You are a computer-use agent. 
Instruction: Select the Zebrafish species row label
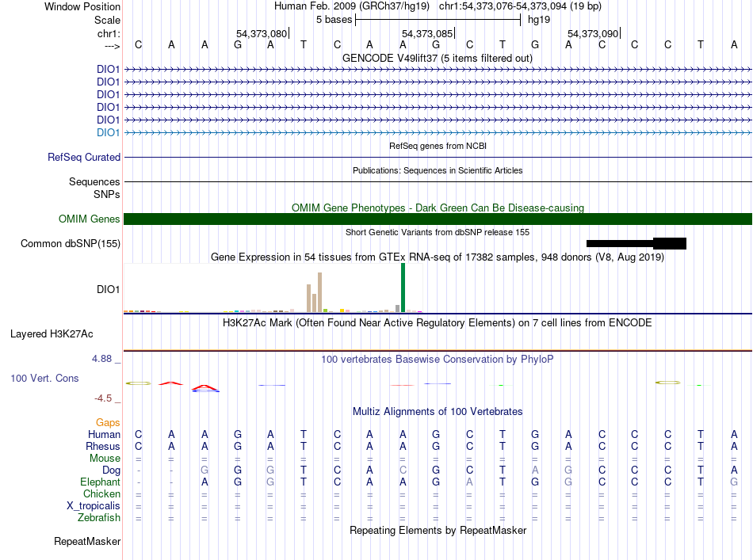pyautogui.click(x=99, y=517)
